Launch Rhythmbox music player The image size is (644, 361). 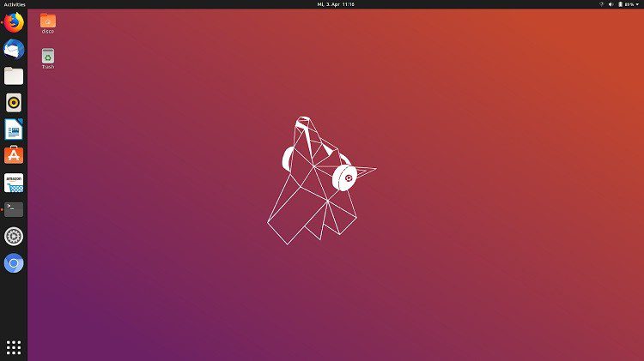click(x=14, y=103)
